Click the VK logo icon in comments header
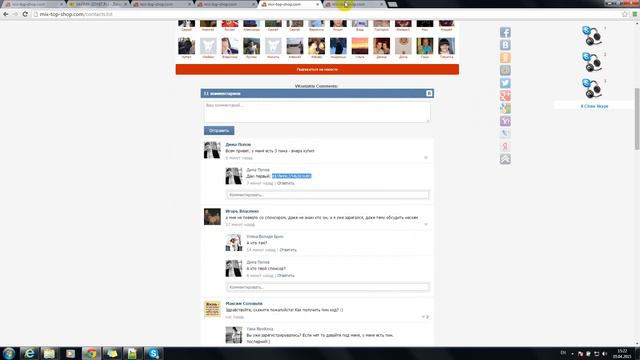This screenshot has width=640, height=360. 429,93
